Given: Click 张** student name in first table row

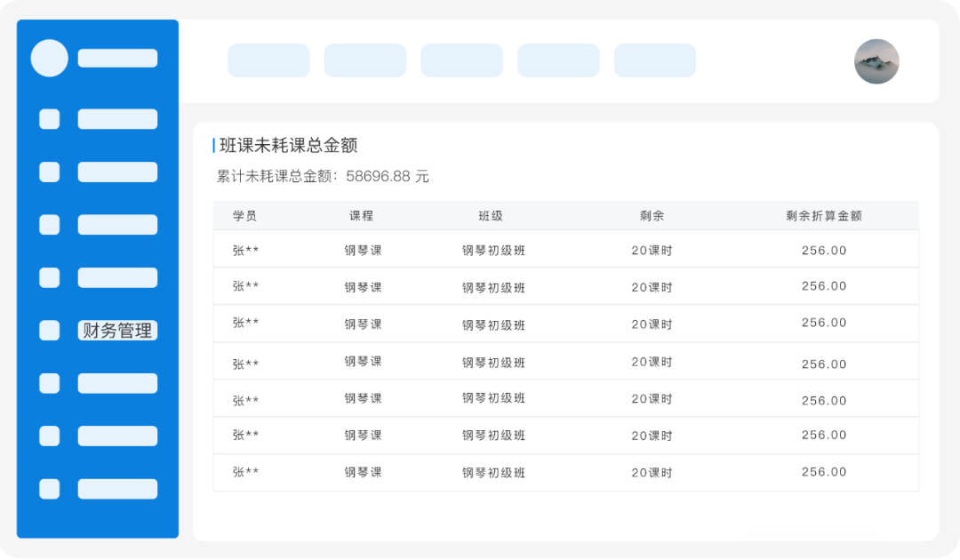Looking at the screenshot, I should (x=246, y=251).
